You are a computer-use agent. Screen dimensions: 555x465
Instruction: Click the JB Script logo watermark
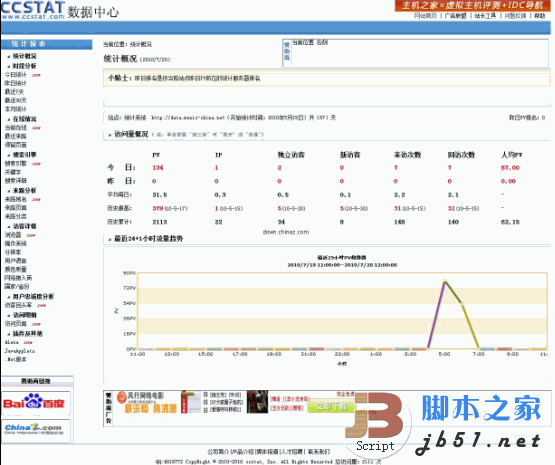[375, 421]
